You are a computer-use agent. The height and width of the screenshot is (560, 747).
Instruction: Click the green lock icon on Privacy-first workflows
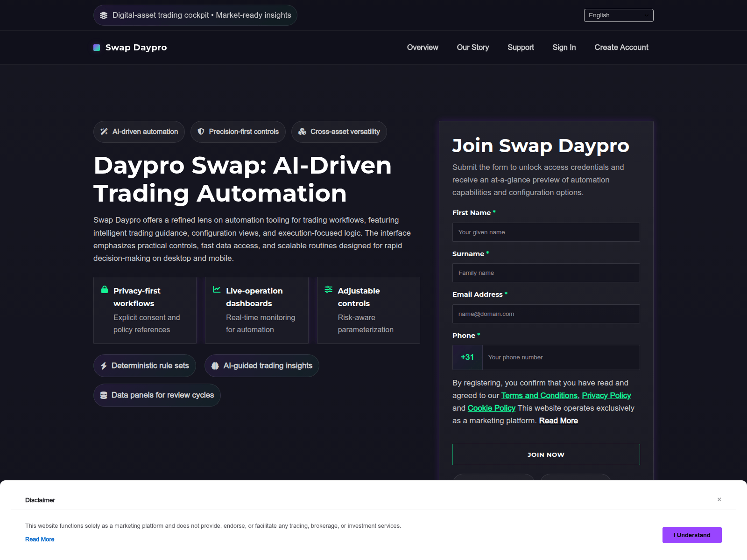click(x=105, y=289)
